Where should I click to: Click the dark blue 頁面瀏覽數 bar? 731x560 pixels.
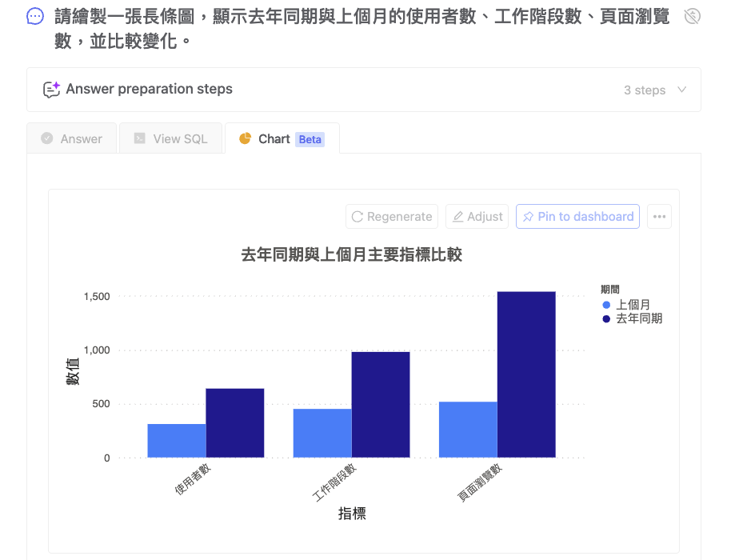(x=526, y=374)
